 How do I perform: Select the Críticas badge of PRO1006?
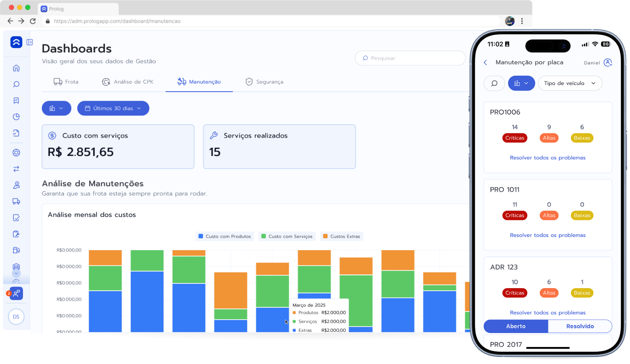click(x=515, y=138)
